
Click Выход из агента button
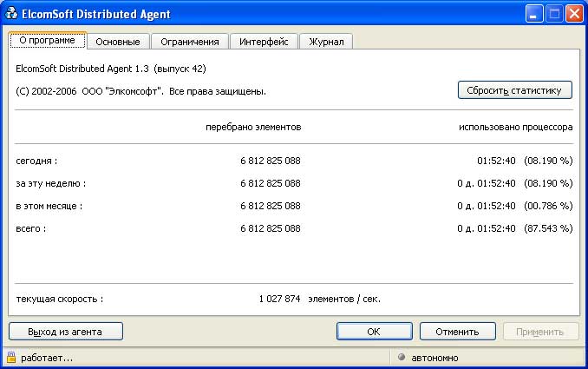pyautogui.click(x=66, y=332)
